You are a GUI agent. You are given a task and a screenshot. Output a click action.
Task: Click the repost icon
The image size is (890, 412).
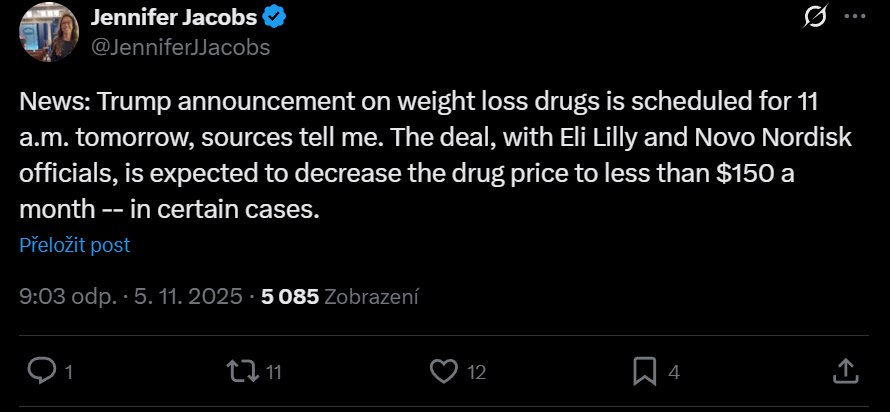click(x=242, y=372)
